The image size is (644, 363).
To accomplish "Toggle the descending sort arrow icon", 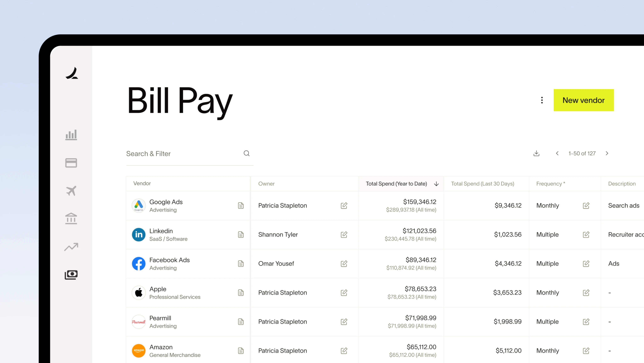I will (436, 184).
